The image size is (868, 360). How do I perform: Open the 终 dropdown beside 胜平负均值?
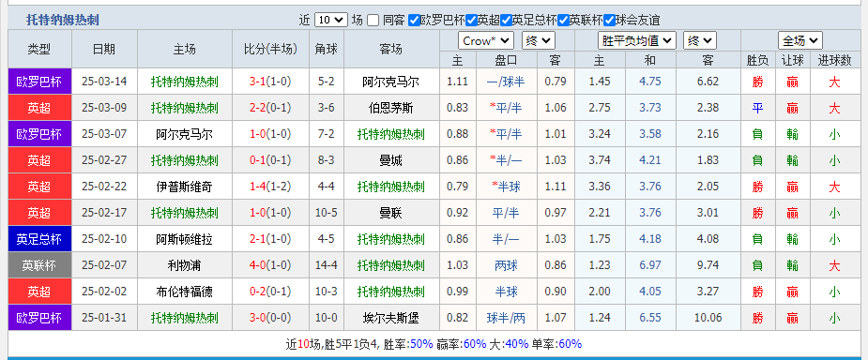[x=700, y=41]
